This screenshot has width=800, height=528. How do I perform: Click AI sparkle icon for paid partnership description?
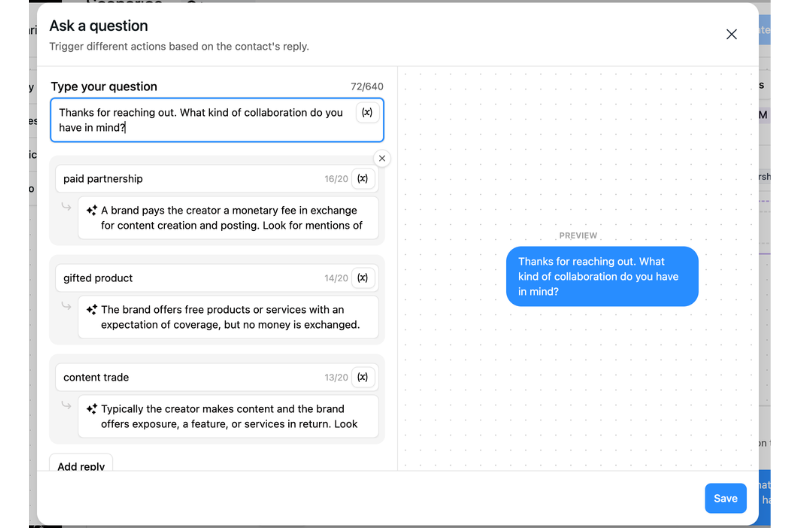92,210
